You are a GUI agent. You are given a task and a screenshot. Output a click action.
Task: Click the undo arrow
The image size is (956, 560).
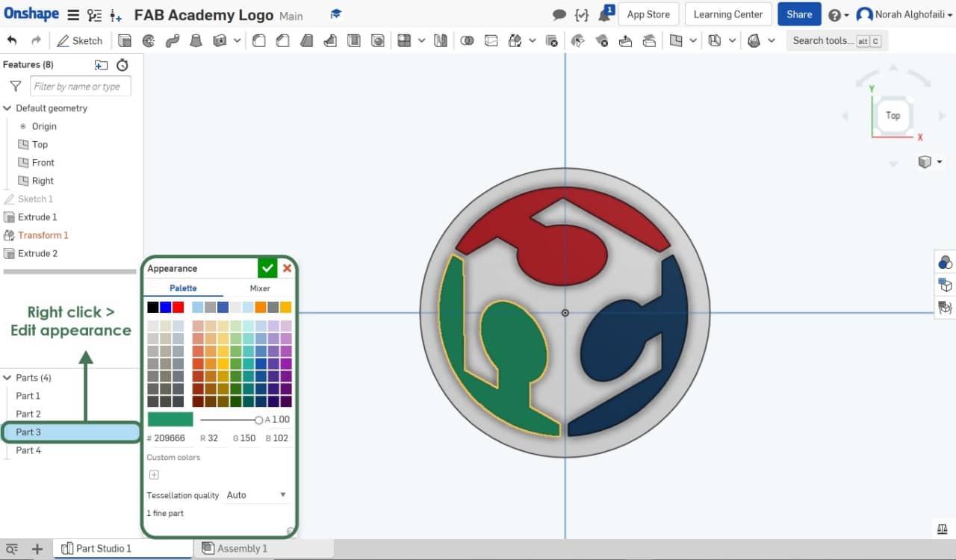pos(12,40)
